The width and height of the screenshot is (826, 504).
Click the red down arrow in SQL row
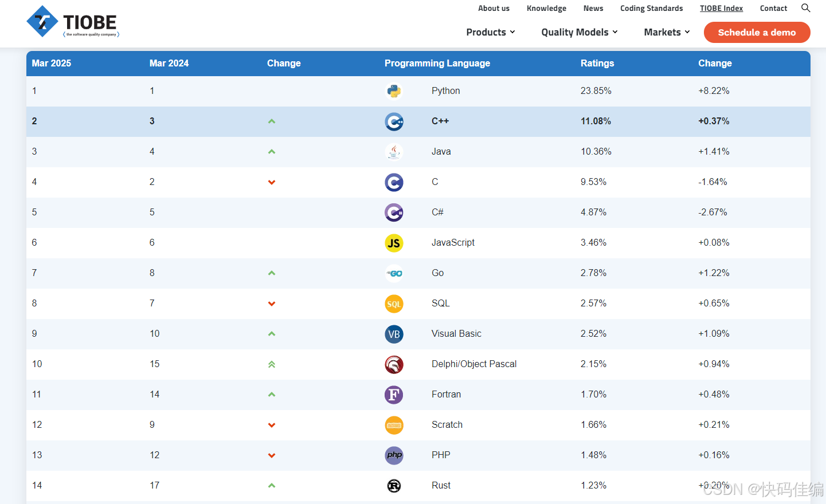pos(272,304)
